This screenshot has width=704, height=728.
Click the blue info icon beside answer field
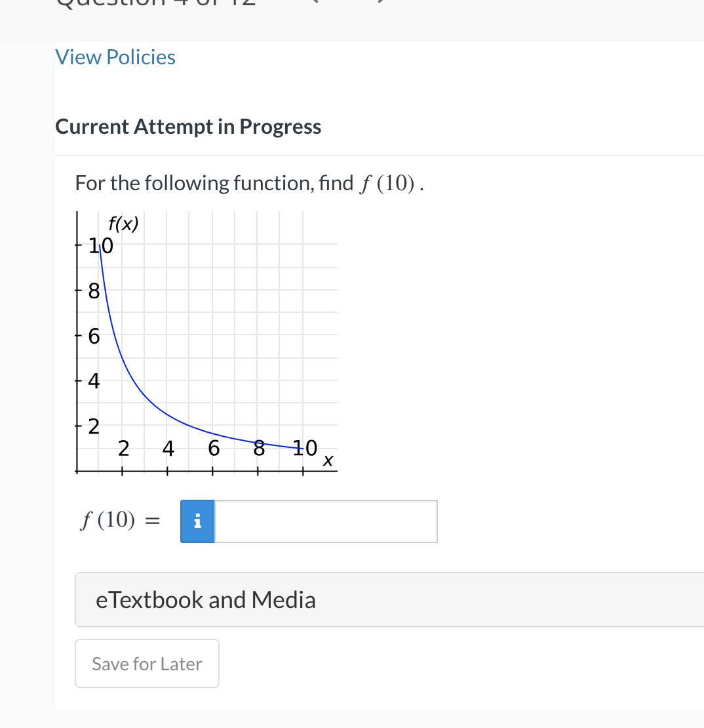pos(197,521)
